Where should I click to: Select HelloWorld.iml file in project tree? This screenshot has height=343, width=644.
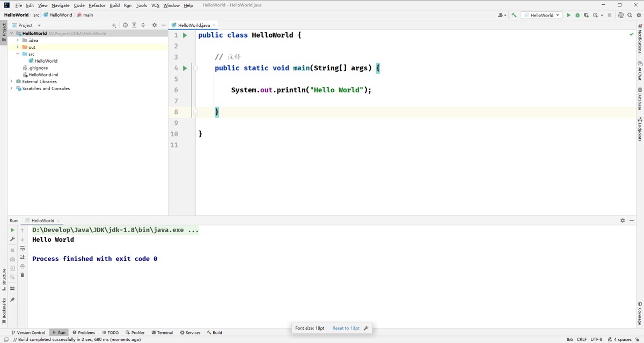point(43,74)
